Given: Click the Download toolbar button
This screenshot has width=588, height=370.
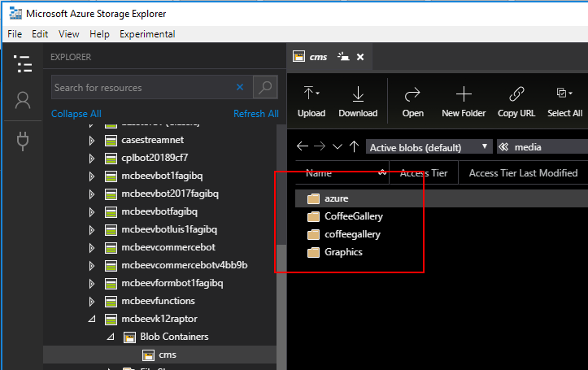Looking at the screenshot, I should 358,102.
